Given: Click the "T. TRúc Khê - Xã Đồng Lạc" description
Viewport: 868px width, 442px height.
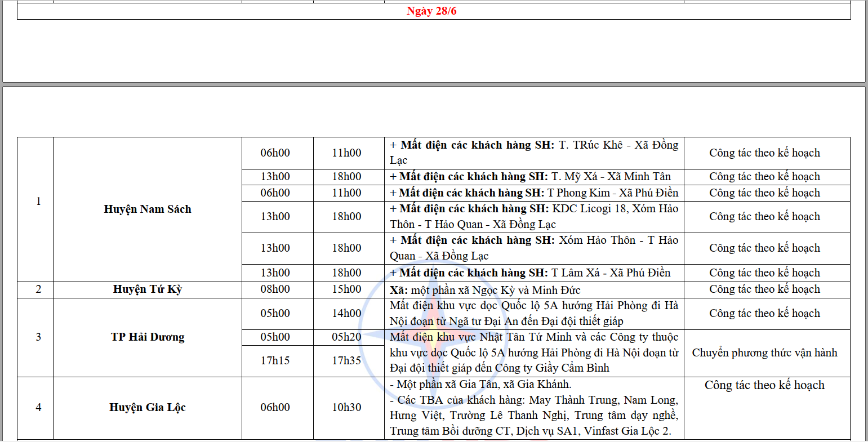Looking at the screenshot, I should (534, 153).
